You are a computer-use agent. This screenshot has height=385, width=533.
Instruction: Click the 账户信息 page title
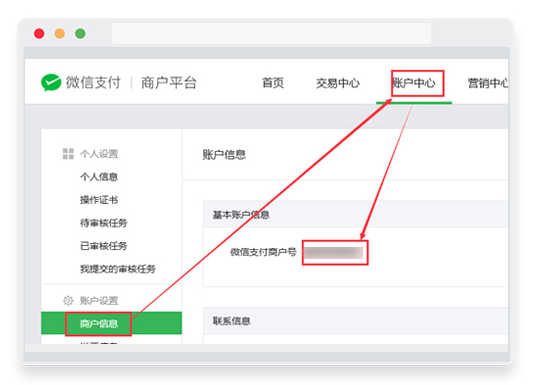tap(224, 155)
